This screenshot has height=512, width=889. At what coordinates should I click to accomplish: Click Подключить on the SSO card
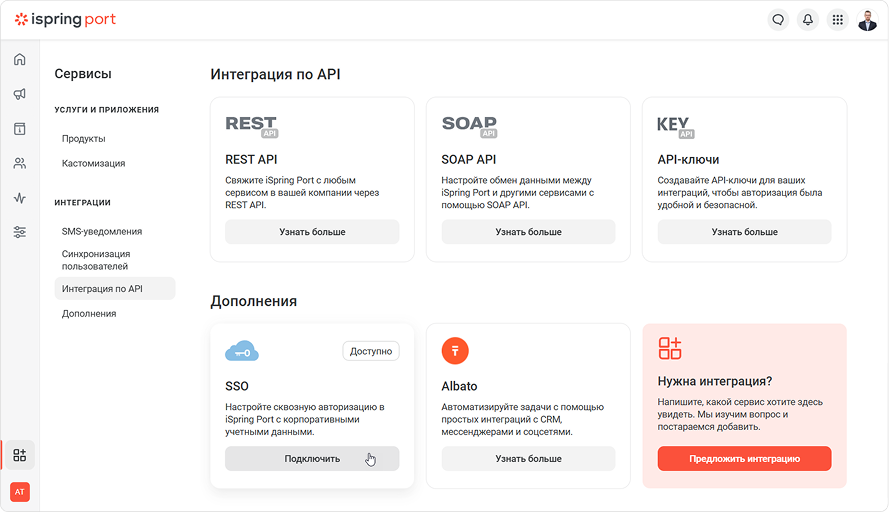coord(312,459)
